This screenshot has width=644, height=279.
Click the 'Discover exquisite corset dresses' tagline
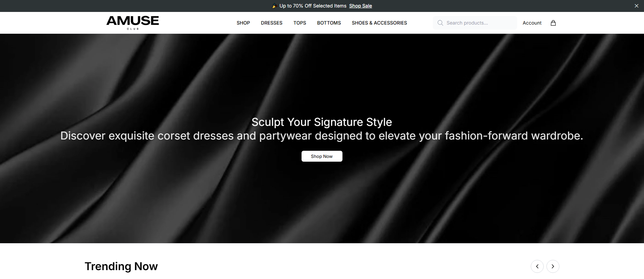point(322,136)
